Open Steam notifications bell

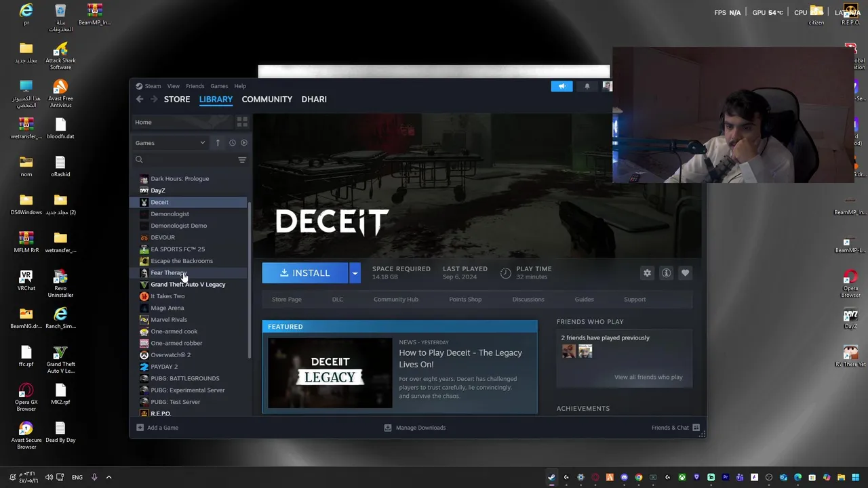point(587,86)
